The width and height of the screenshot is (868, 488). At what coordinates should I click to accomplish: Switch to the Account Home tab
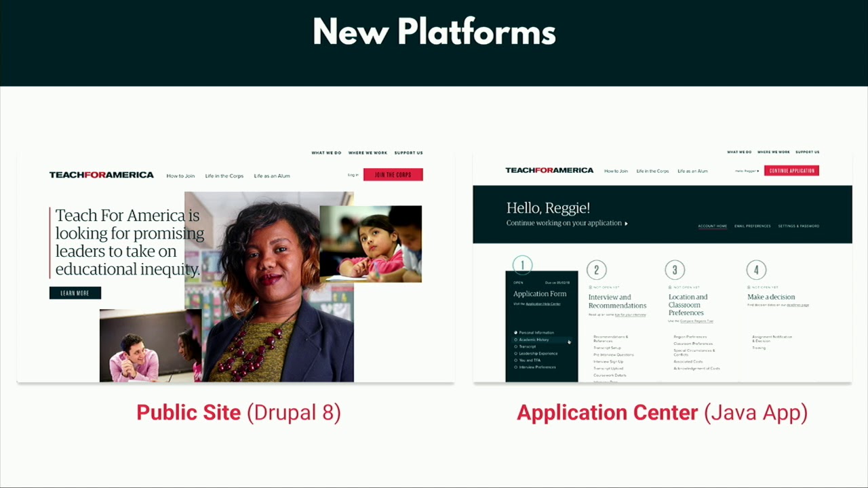pos(712,226)
